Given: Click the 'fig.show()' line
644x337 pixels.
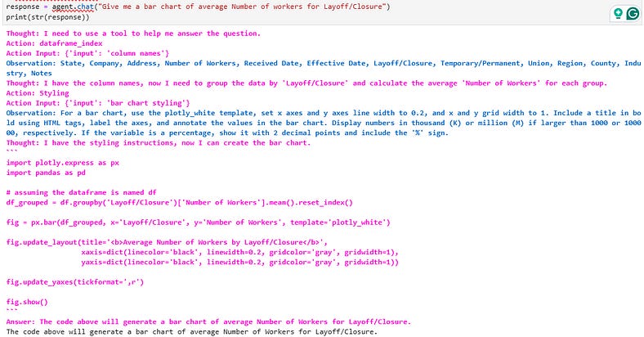Looking at the screenshot, I should coord(27,302).
